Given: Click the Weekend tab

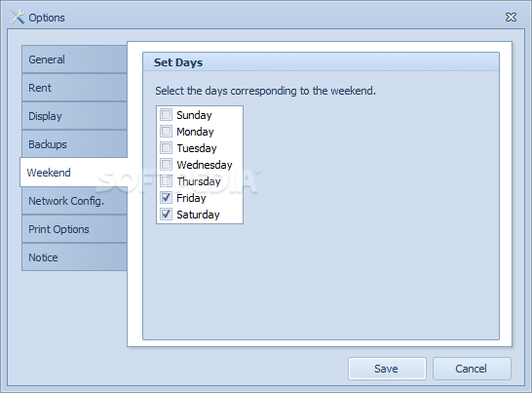Looking at the screenshot, I should point(74,173).
